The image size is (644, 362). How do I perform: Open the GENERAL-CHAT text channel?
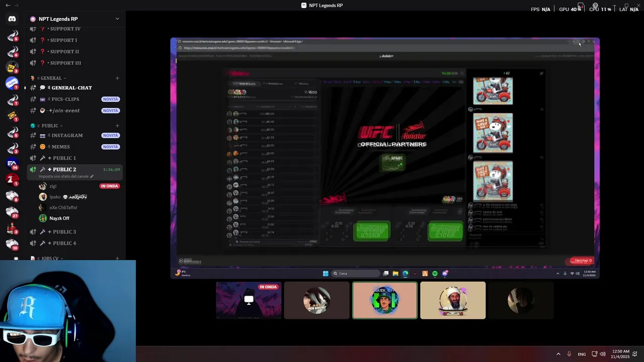pyautogui.click(x=75, y=87)
